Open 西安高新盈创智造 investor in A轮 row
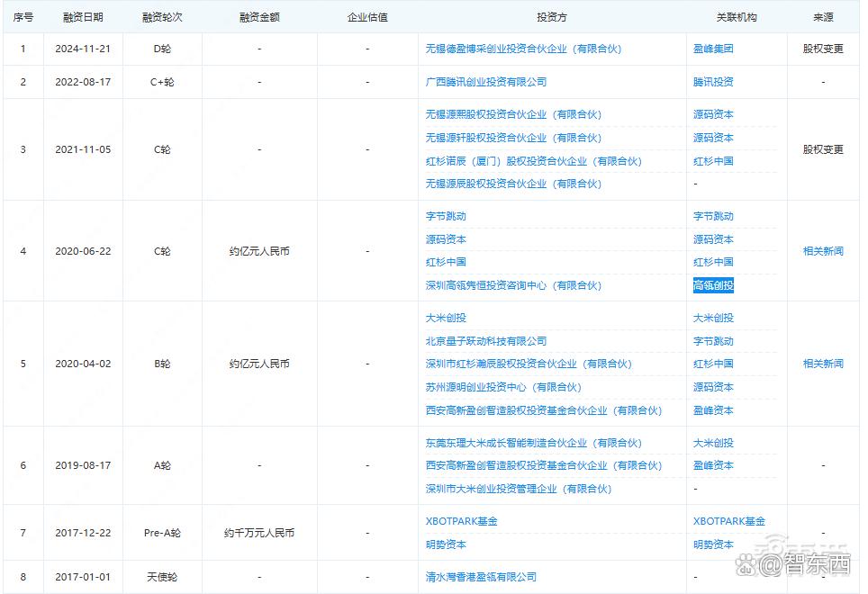868x594 pixels. pyautogui.click(x=543, y=465)
